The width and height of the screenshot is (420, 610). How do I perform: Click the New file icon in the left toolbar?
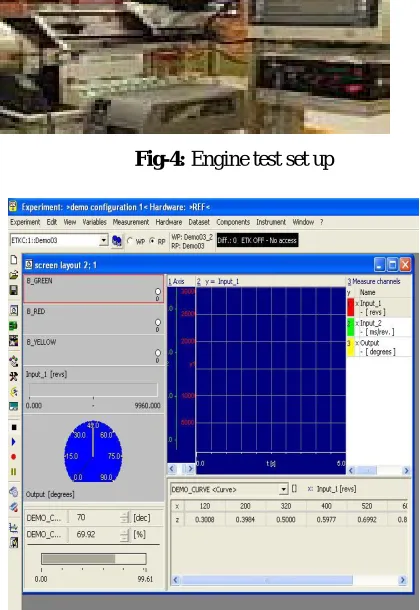click(x=14, y=259)
